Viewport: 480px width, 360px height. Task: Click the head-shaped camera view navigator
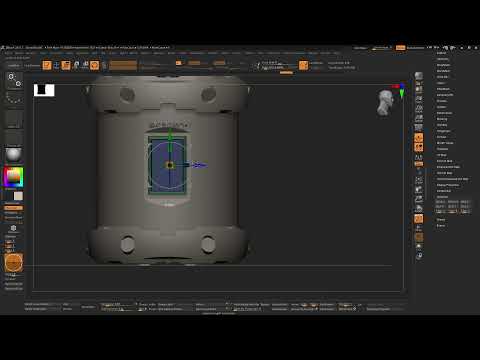[x=385, y=103]
